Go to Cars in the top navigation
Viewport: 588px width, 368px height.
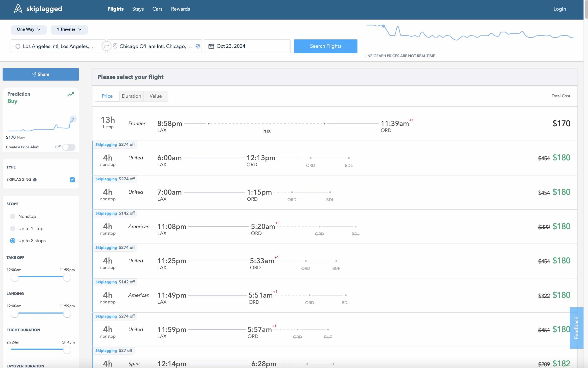(157, 9)
